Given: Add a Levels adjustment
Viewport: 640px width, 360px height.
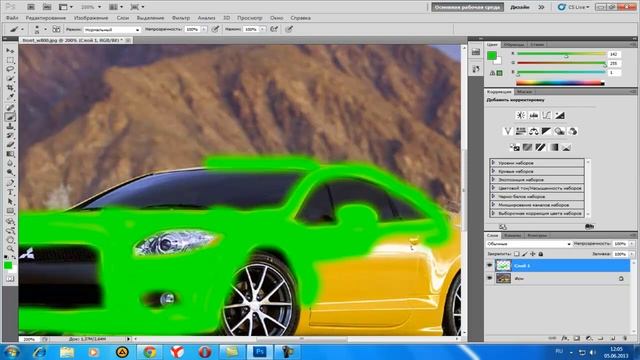Looking at the screenshot, I should click(533, 116).
